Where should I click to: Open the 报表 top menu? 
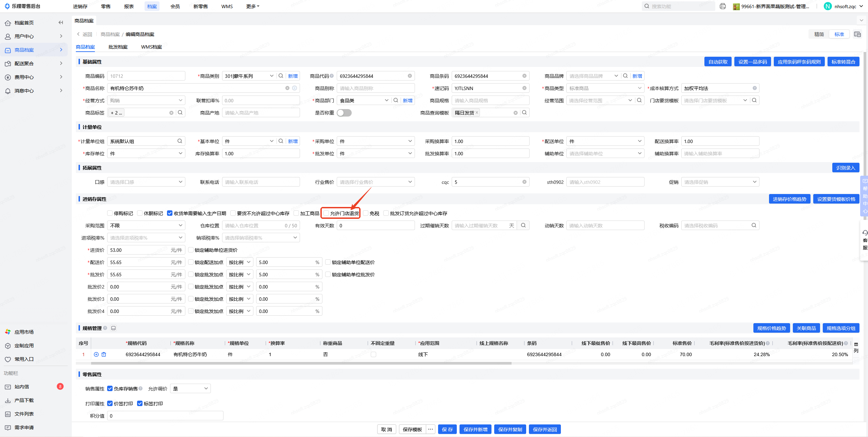tap(129, 6)
